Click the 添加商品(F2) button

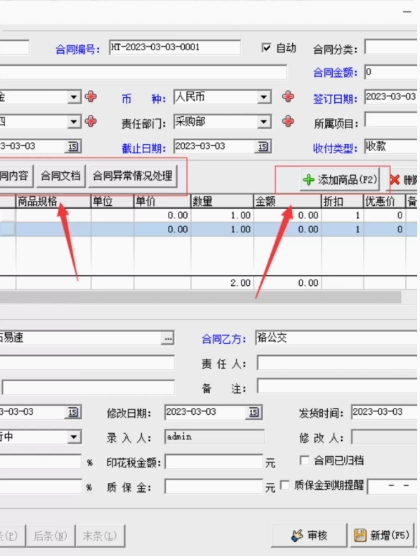340,180
